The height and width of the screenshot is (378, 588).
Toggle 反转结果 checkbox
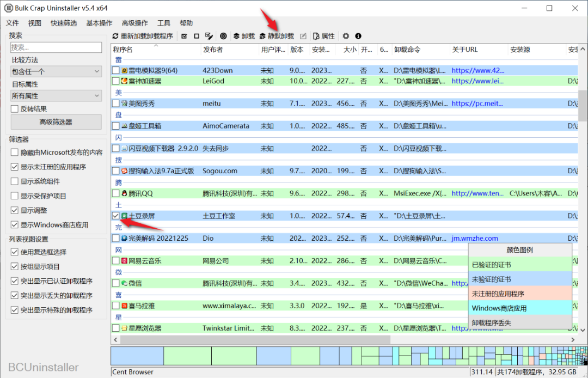(x=15, y=109)
